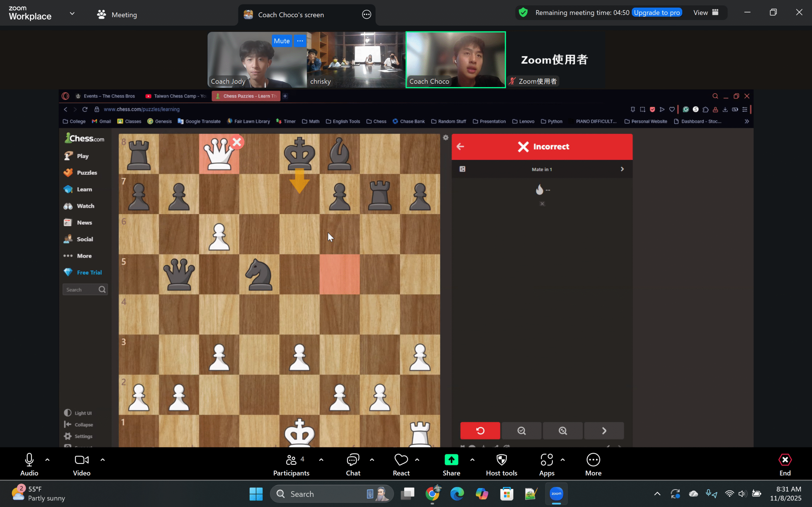
Task: Click the analysis magnifier button
Action: point(563,431)
